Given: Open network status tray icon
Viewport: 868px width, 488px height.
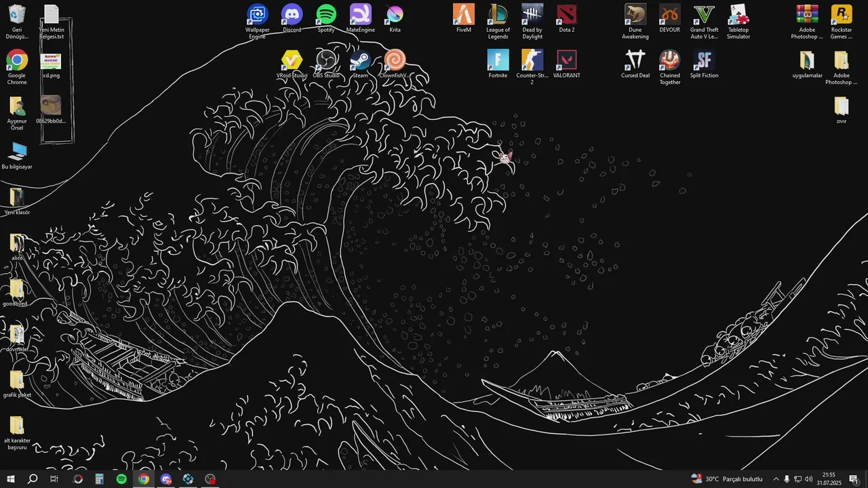Looking at the screenshot, I should [x=797, y=479].
